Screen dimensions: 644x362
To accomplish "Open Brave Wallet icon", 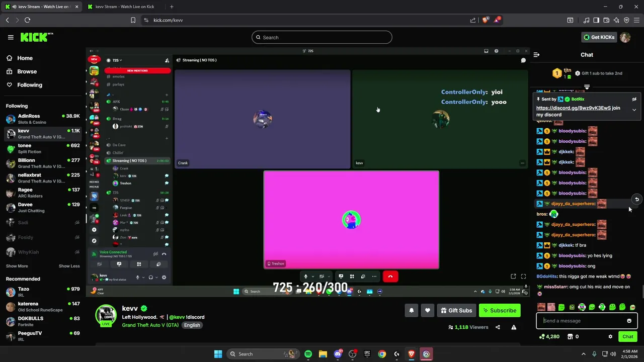I will click(x=606, y=20).
